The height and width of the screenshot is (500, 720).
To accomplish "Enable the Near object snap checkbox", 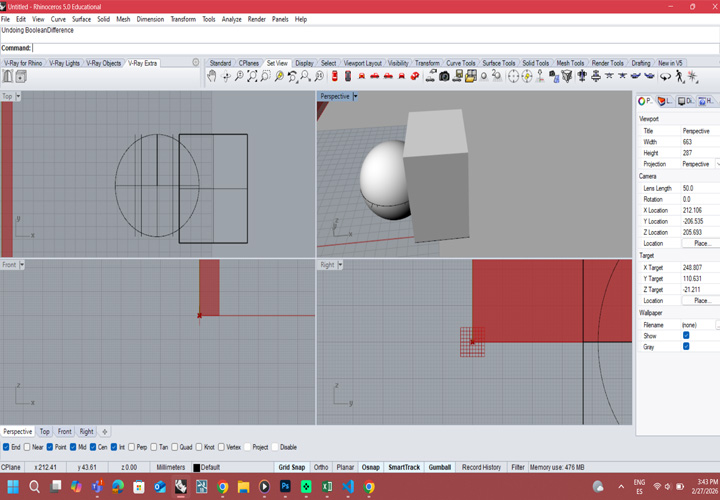I will (27, 447).
